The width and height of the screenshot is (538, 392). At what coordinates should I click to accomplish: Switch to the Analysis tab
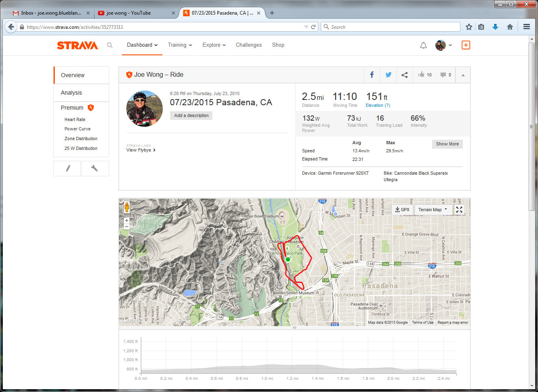[71, 93]
